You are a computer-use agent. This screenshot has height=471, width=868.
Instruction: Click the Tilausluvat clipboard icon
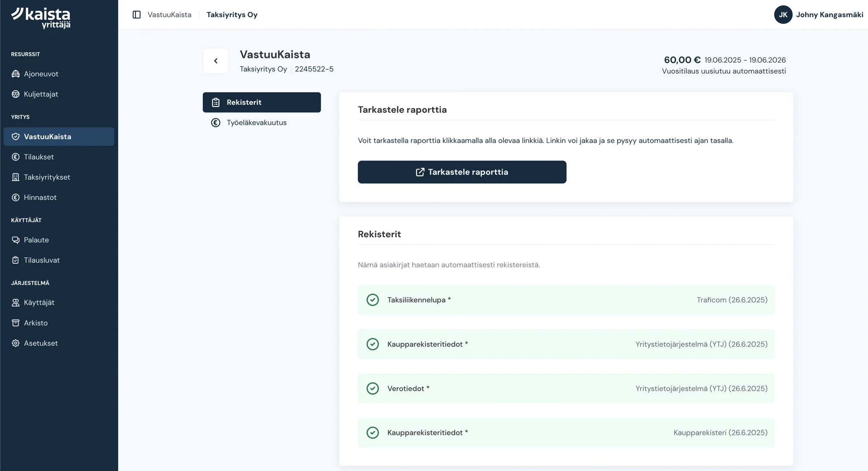16,260
